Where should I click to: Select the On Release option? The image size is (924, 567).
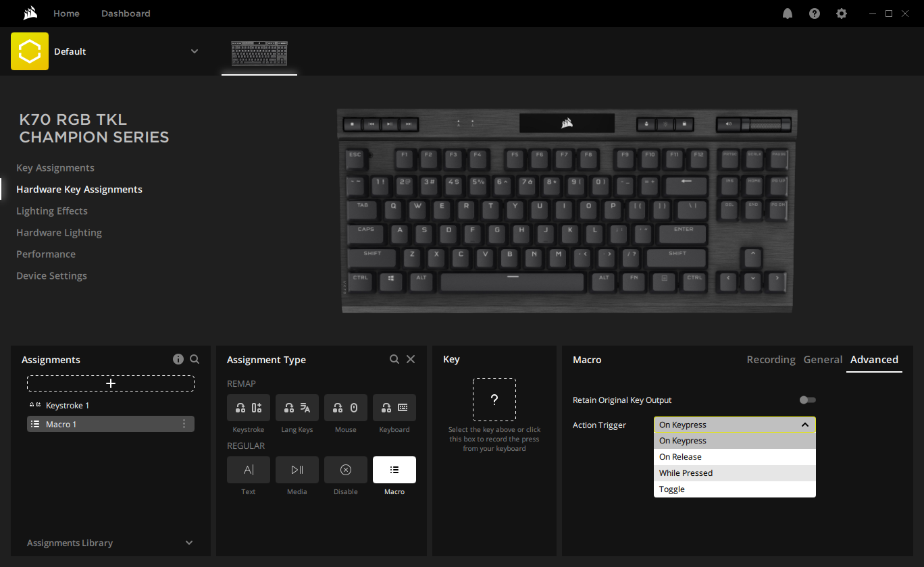coord(735,457)
